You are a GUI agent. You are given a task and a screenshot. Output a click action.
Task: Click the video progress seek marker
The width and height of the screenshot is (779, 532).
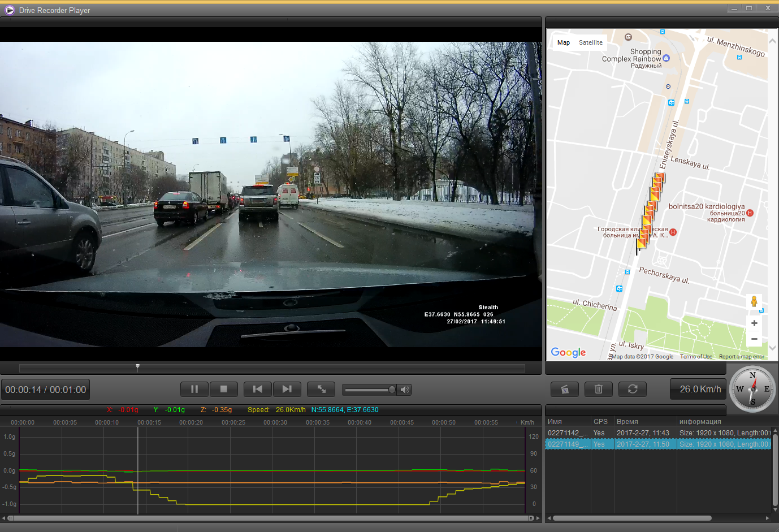[137, 367]
